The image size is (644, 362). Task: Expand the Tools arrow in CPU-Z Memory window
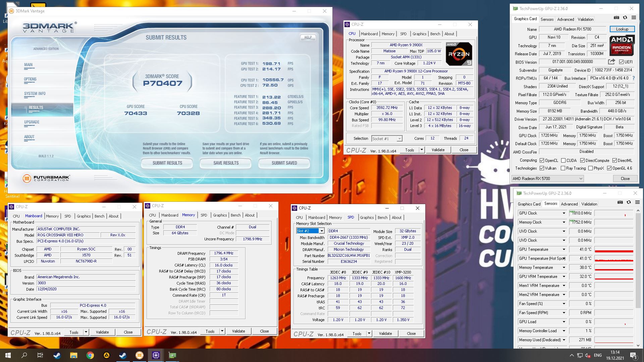tap(222, 331)
